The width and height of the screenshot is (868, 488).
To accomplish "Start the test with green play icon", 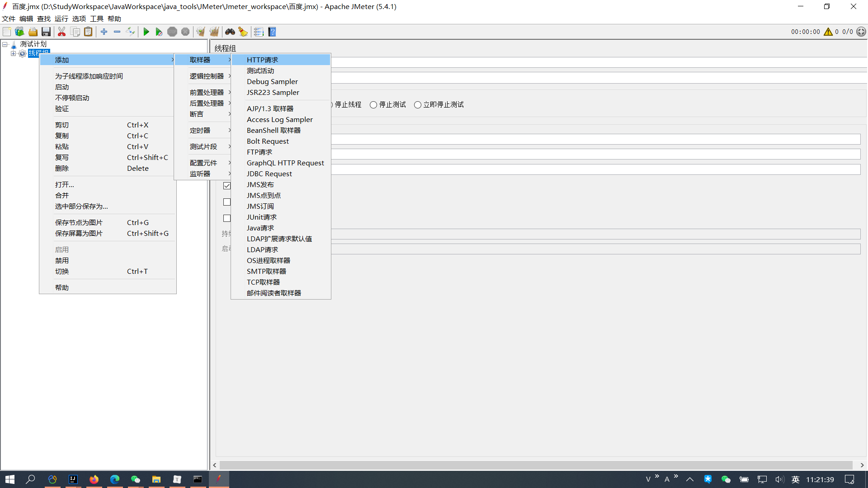I will click(x=146, y=32).
